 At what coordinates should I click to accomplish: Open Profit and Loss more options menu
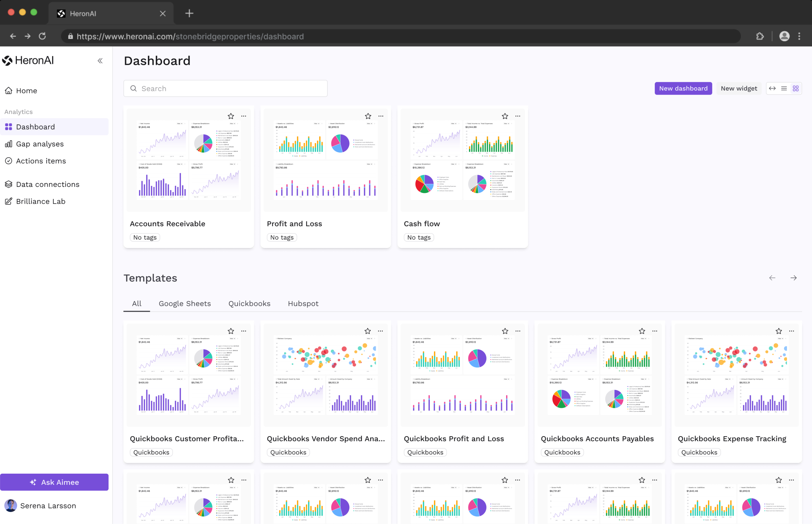381,116
